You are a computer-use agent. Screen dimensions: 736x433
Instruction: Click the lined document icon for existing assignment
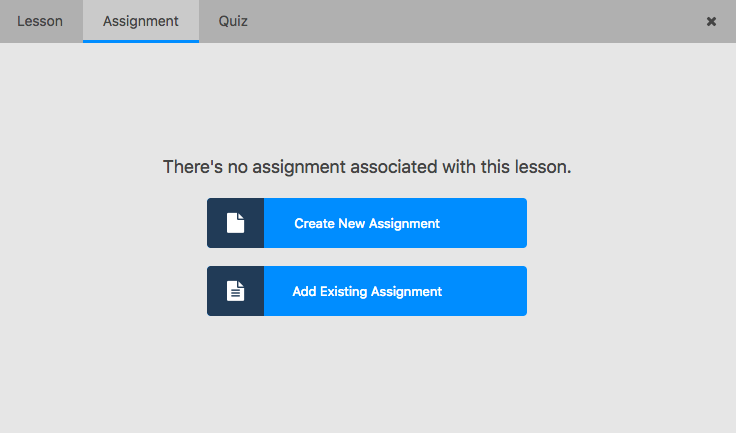pos(236,291)
